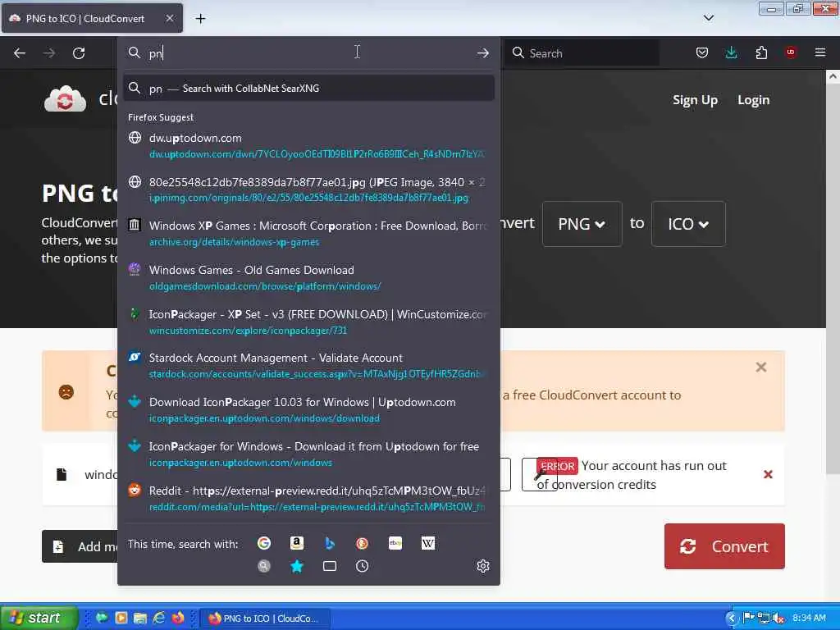Open a new browser tab
This screenshot has height=630, width=840.
200,19
